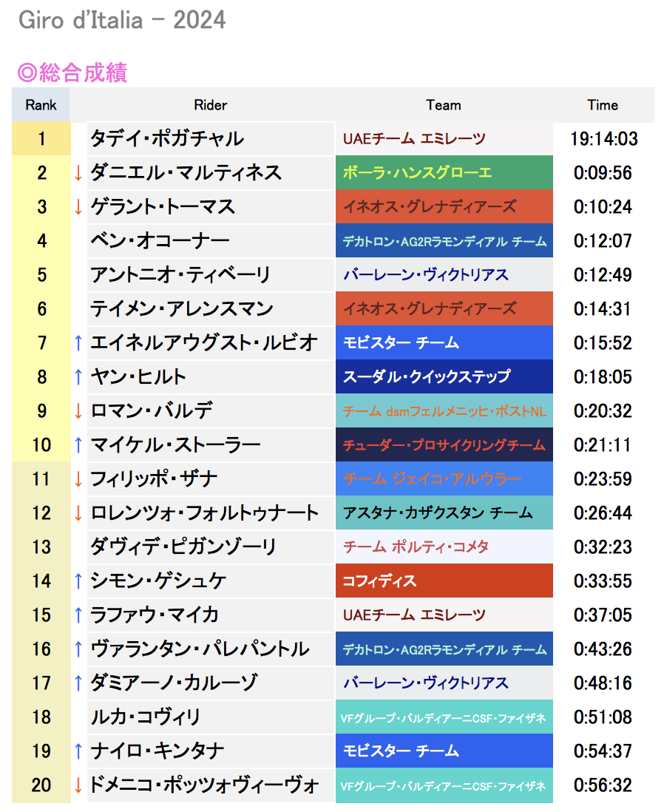Click time gap 0:12:07
Screen dimensions: 664x812
pyautogui.click(x=603, y=241)
